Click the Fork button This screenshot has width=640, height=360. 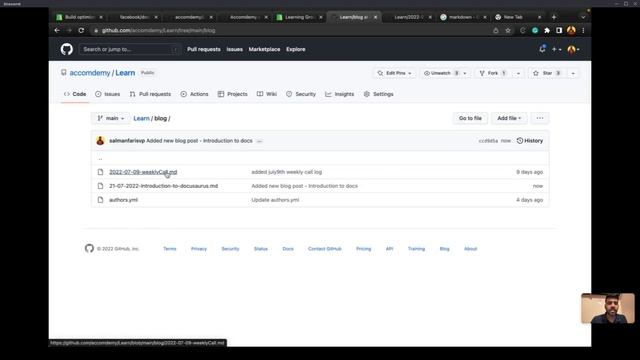tap(493, 73)
